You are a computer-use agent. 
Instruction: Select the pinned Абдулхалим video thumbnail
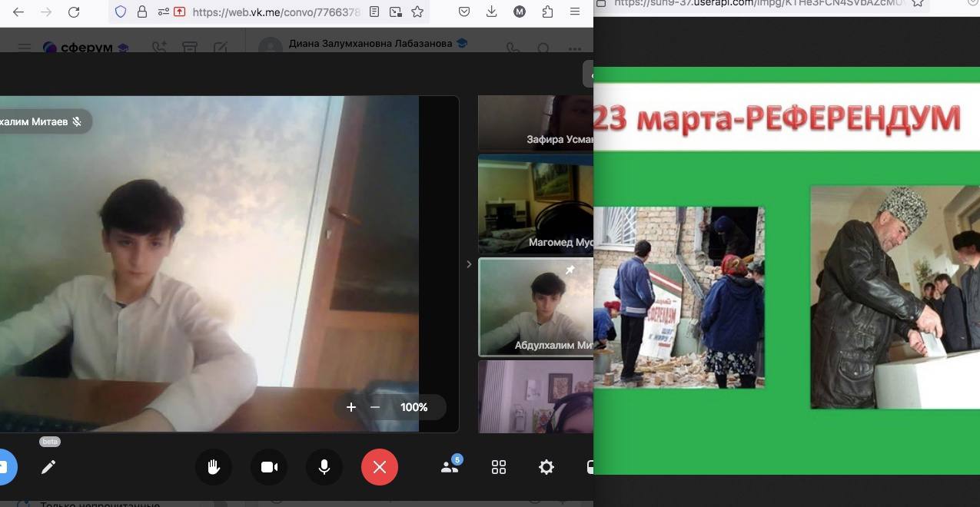click(x=536, y=307)
